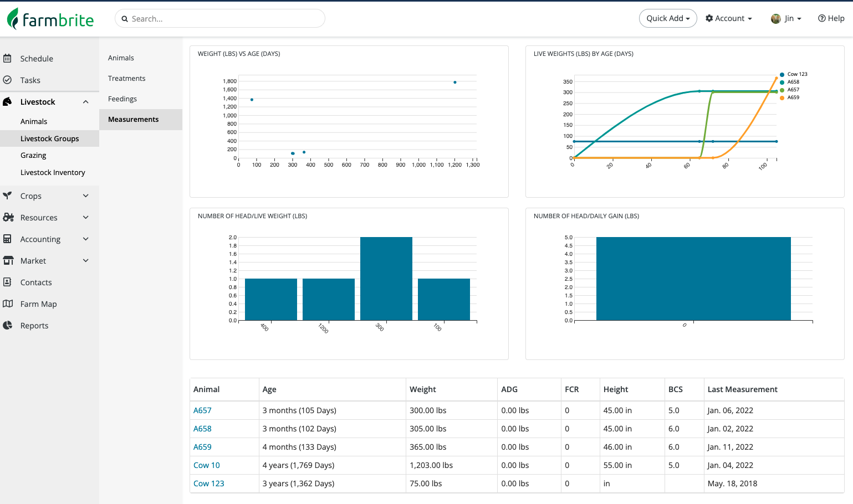Click the Help question mark icon
Screen dimensions: 853x504
click(x=821, y=18)
